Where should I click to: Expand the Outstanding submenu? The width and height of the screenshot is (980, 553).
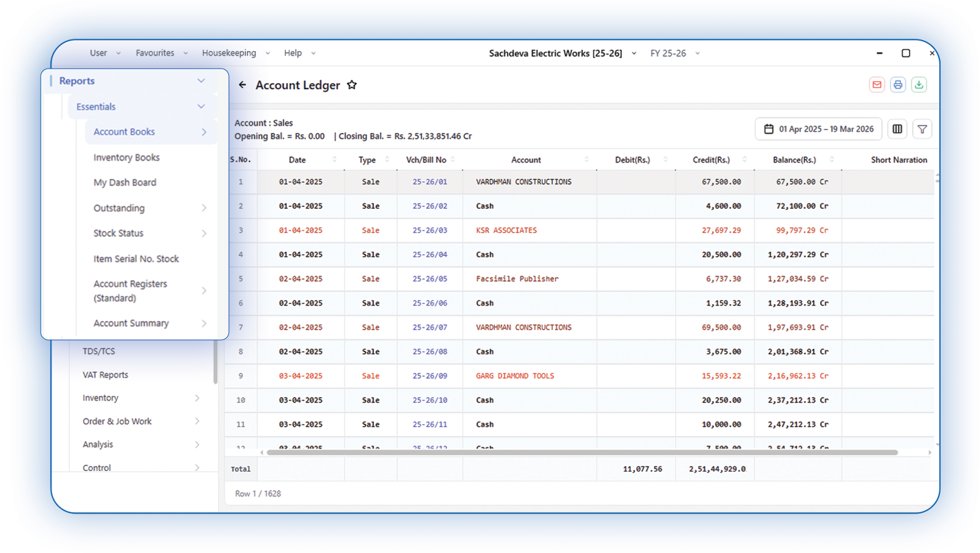point(204,208)
